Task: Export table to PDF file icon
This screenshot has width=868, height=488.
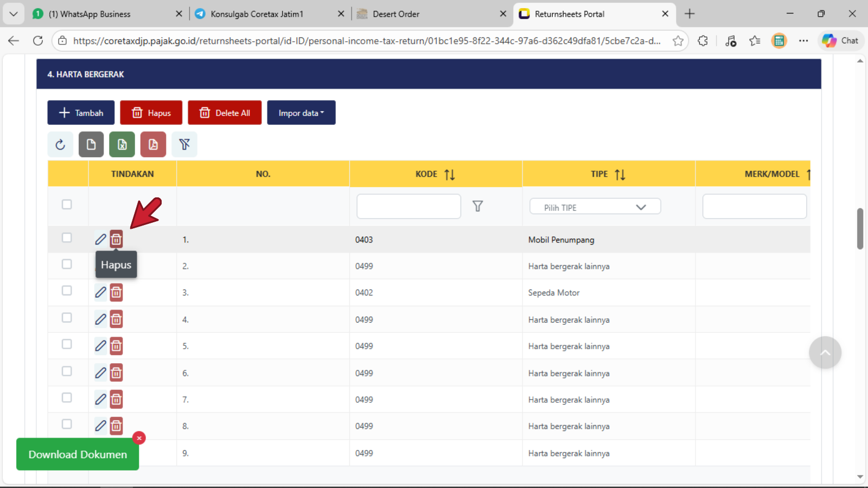Action: [153, 144]
